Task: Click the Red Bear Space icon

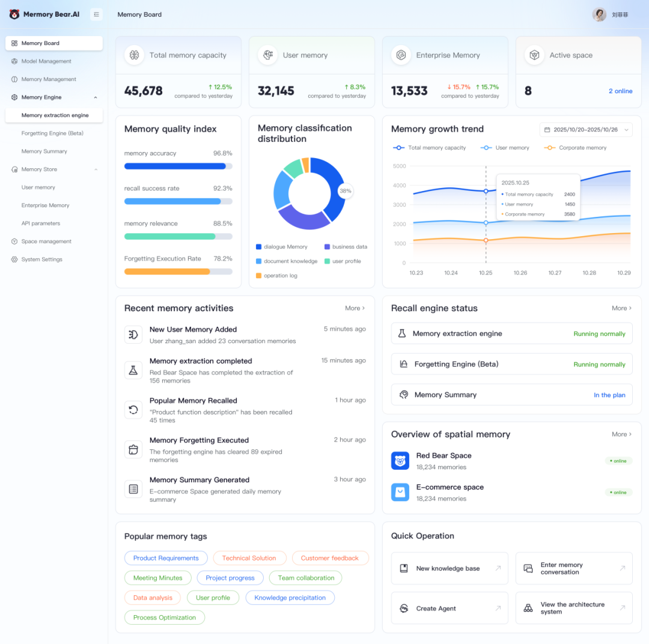Action: coord(400,461)
